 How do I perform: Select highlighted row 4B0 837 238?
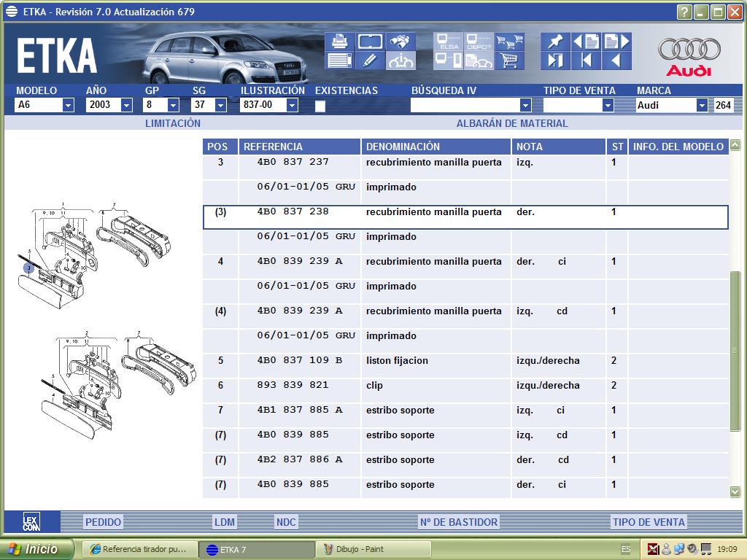465,217
